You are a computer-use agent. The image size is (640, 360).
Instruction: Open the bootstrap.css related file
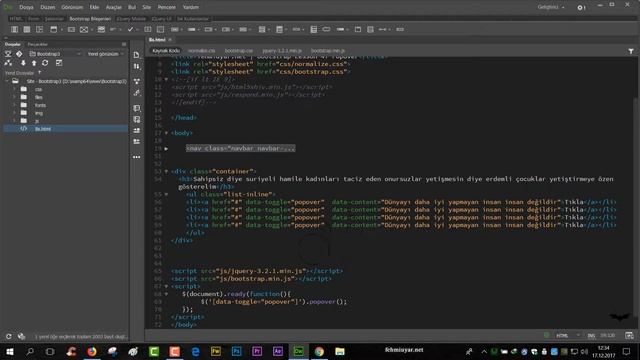click(239, 51)
